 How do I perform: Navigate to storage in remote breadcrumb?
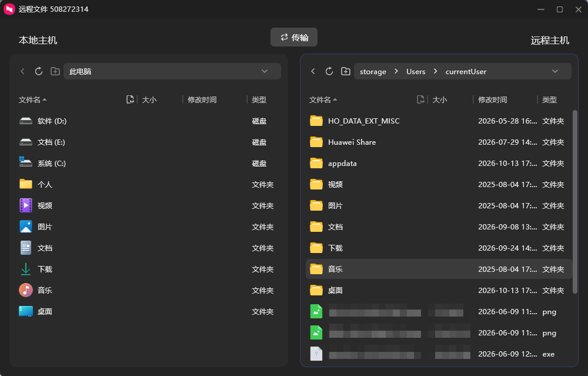click(x=373, y=72)
